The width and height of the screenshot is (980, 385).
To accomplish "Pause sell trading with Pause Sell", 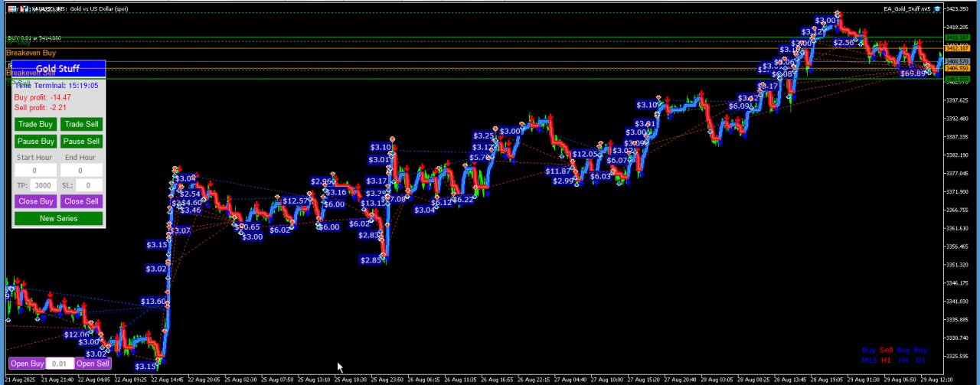I will (81, 141).
